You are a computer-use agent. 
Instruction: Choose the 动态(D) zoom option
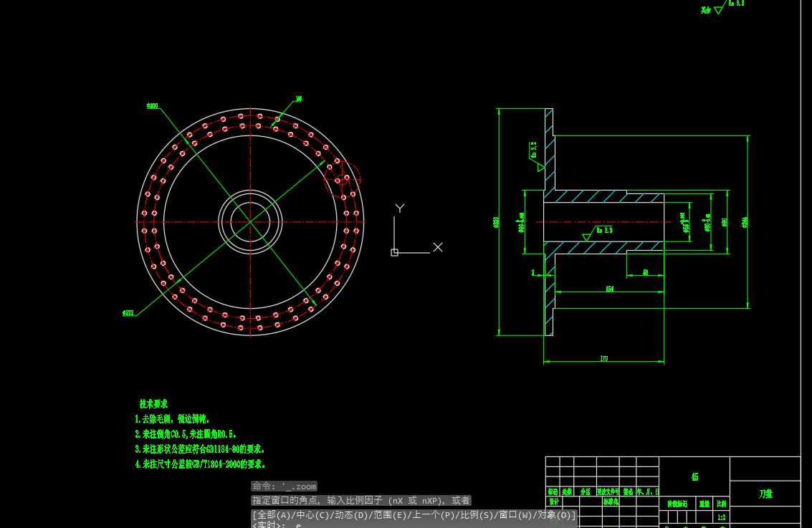[353, 514]
